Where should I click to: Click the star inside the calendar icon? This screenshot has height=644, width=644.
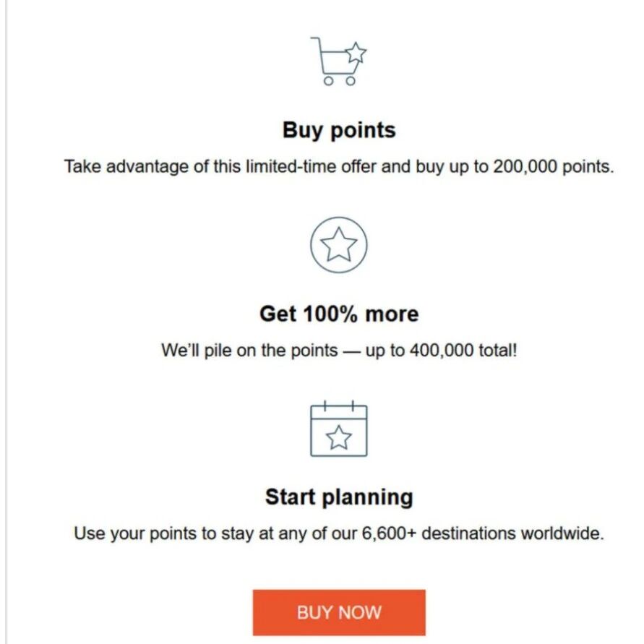tap(339, 437)
